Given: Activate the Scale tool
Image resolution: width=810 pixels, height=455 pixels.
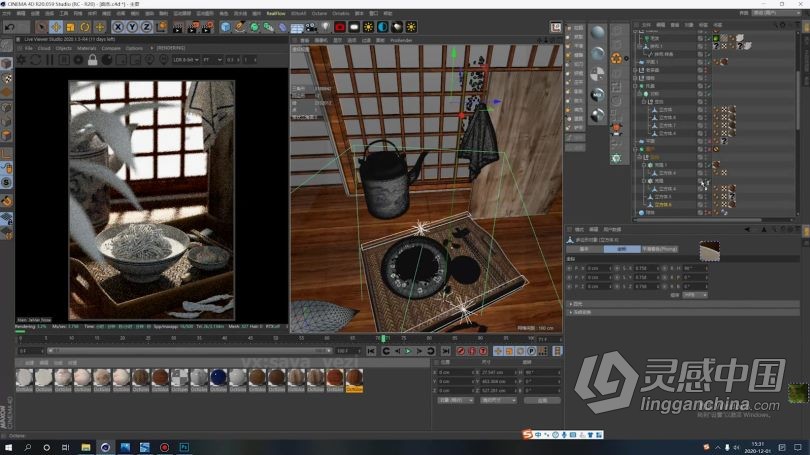Looking at the screenshot, I should [x=71, y=27].
